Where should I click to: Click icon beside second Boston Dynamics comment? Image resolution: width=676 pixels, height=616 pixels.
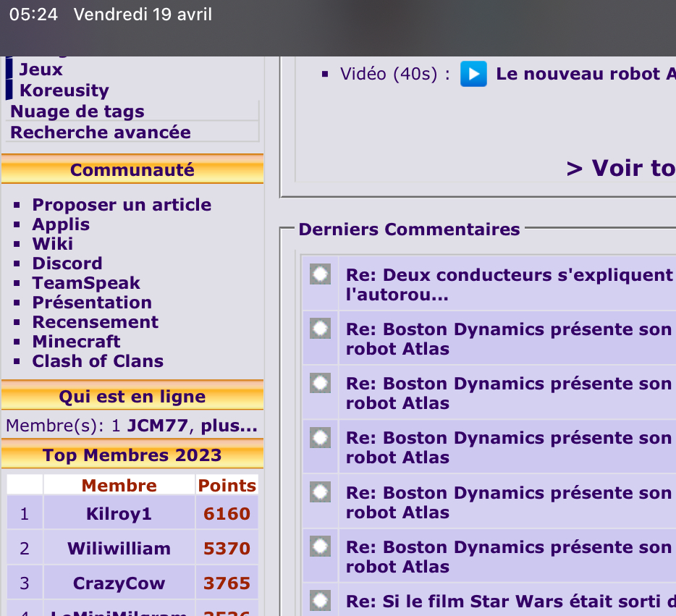point(320,383)
